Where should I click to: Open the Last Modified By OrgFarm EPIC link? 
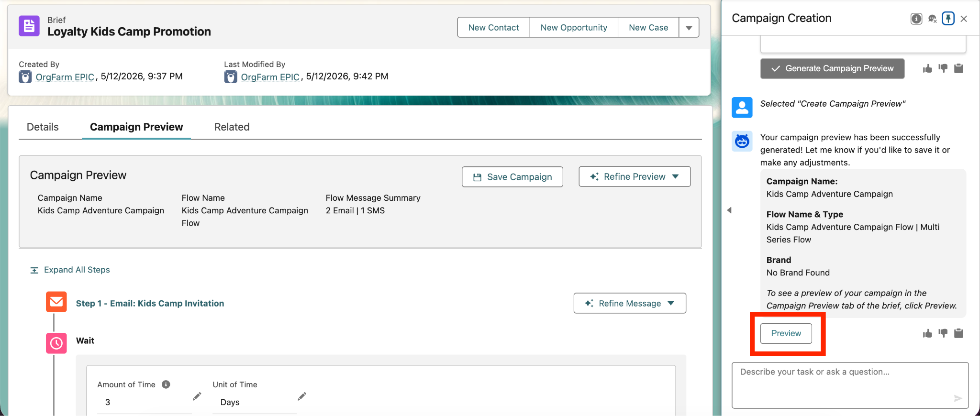point(270,77)
